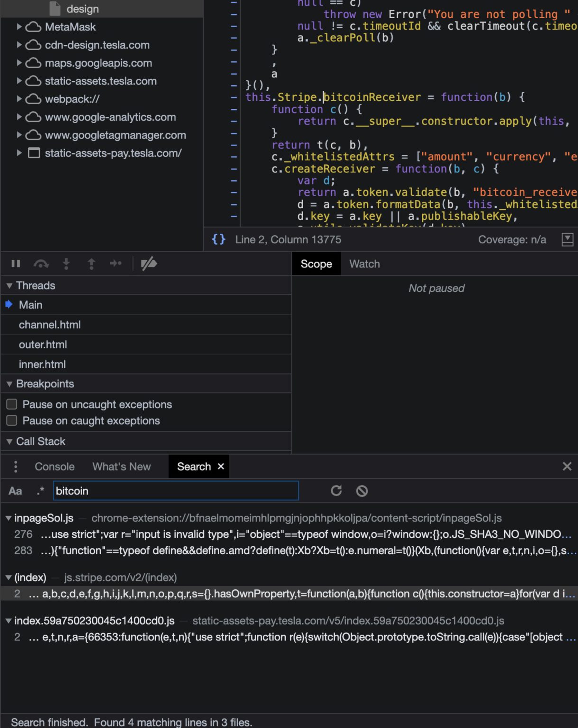Screen dimensions: 578x728
Task: Switch to the Watch tab
Action: [x=364, y=264]
